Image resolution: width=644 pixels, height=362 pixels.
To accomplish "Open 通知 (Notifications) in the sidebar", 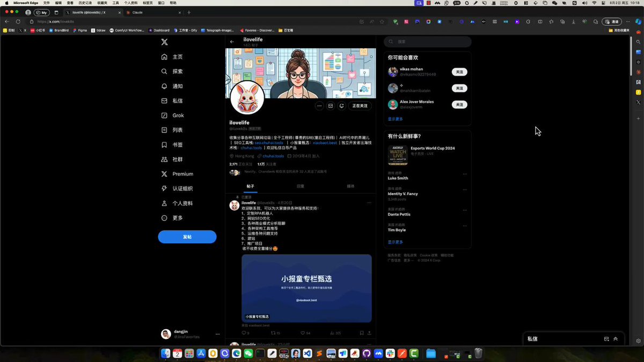I will 172,86.
